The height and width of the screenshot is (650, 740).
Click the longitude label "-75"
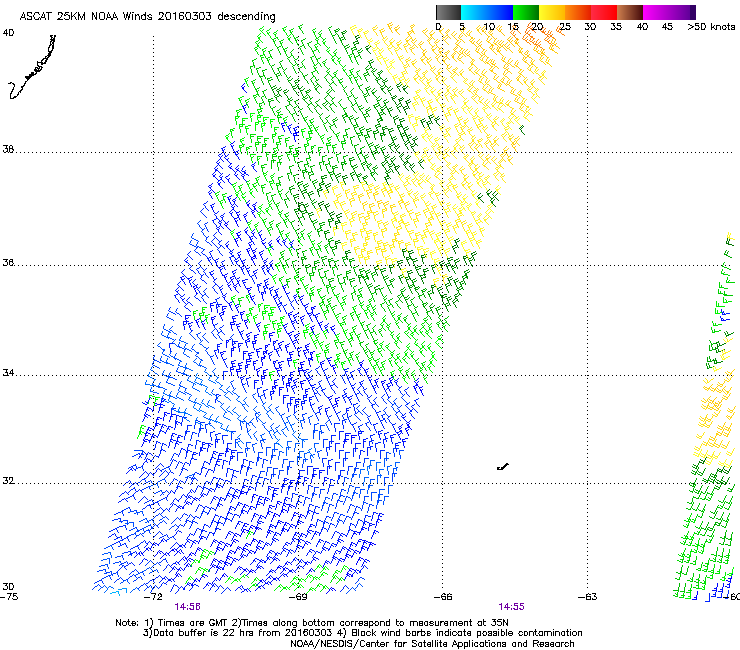point(9,597)
